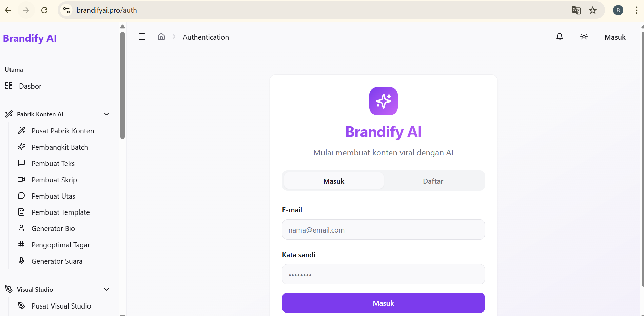Open the browser menu with three dots
The image size is (644, 316).
click(636, 10)
